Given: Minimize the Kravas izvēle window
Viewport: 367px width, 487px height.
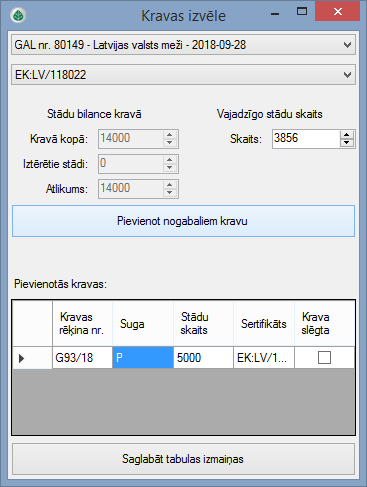Looking at the screenshot, I should (x=275, y=13).
